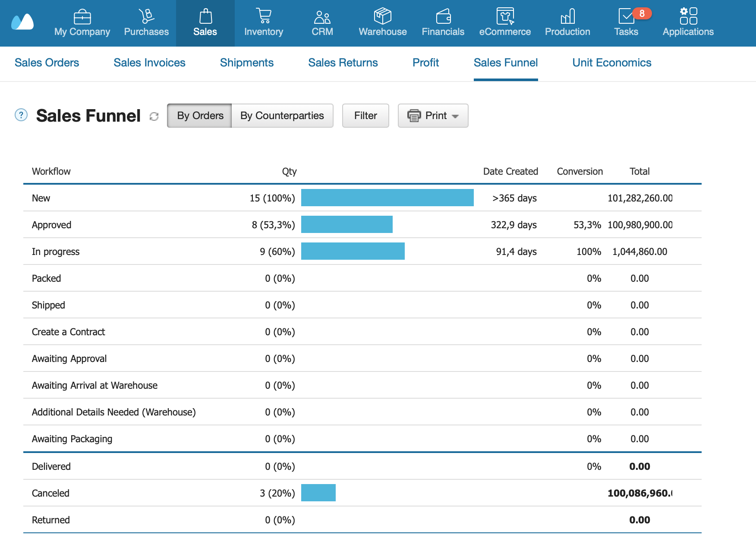Open the My Company briefcase icon

pos(82,17)
